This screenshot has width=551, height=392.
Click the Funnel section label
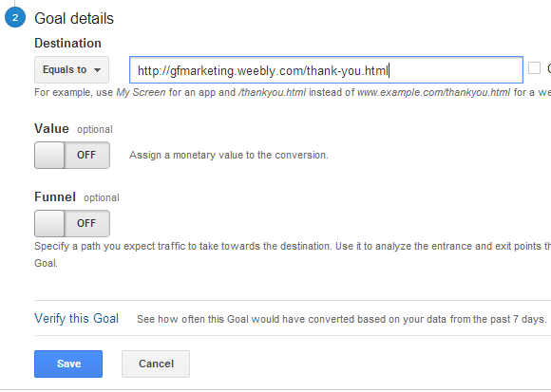click(x=55, y=196)
